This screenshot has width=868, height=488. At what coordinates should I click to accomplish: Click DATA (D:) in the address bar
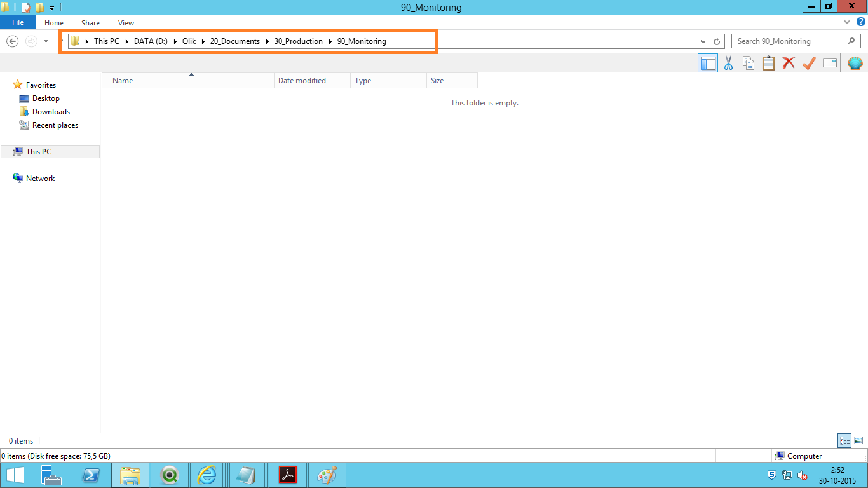(151, 41)
